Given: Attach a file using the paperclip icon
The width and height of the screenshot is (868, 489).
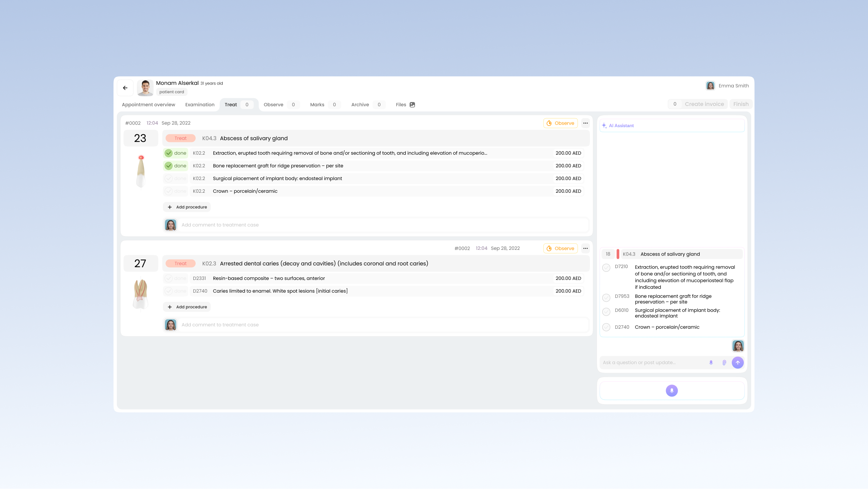Looking at the screenshot, I should (724, 362).
